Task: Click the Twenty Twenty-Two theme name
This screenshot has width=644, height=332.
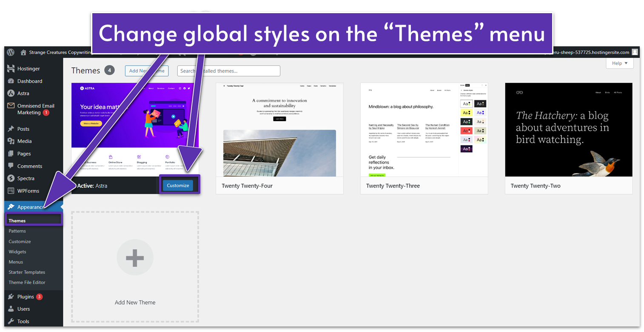Action: coord(536,186)
